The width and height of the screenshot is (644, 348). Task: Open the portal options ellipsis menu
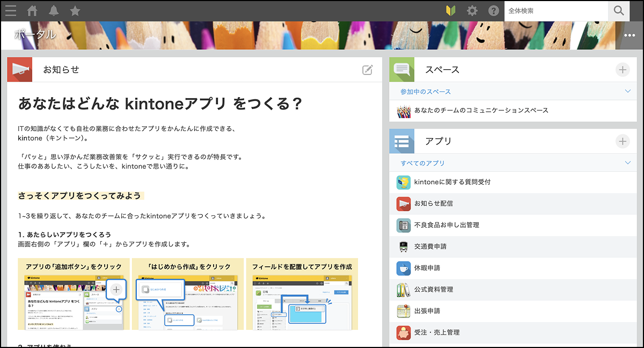click(629, 35)
